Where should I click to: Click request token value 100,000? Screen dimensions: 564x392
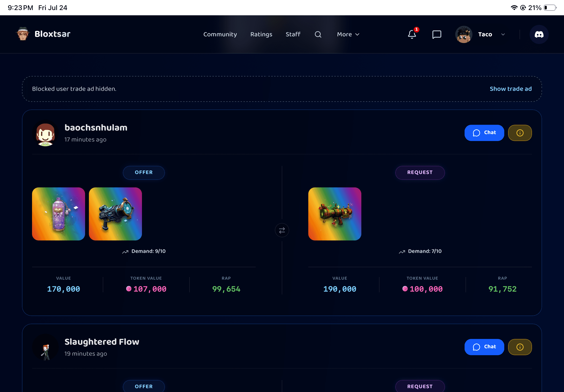426,289
